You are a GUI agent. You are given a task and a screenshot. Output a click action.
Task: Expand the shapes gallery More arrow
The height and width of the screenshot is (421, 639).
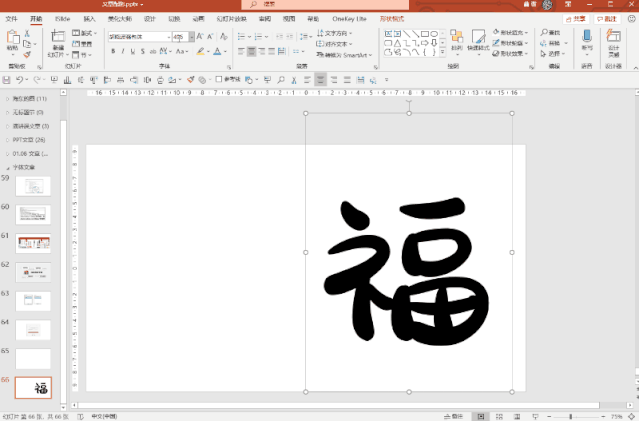point(443,52)
